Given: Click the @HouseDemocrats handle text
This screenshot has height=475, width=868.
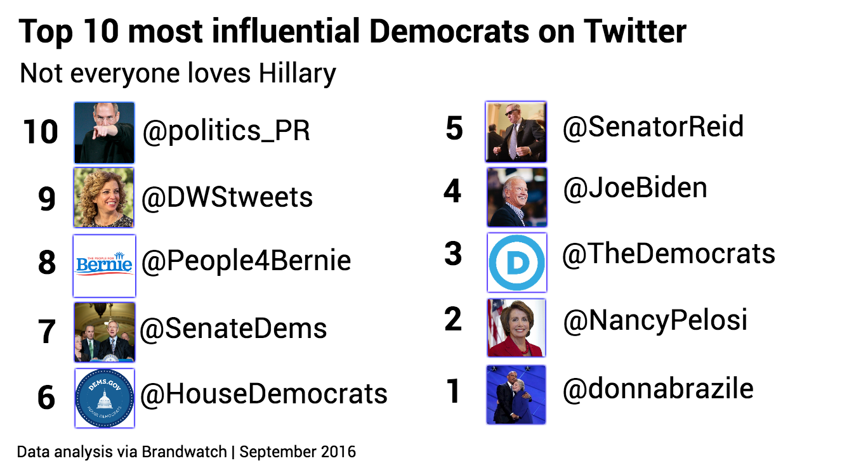Looking at the screenshot, I should (263, 394).
